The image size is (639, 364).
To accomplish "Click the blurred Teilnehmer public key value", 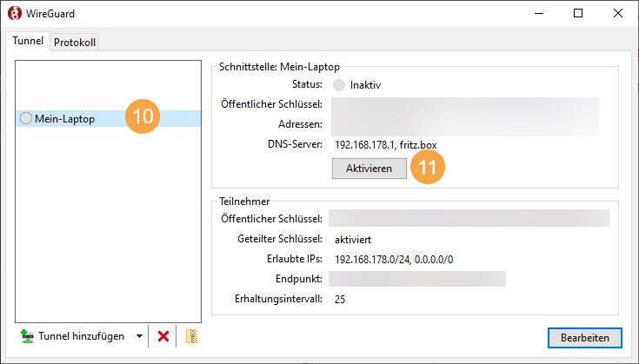I will pos(469,218).
